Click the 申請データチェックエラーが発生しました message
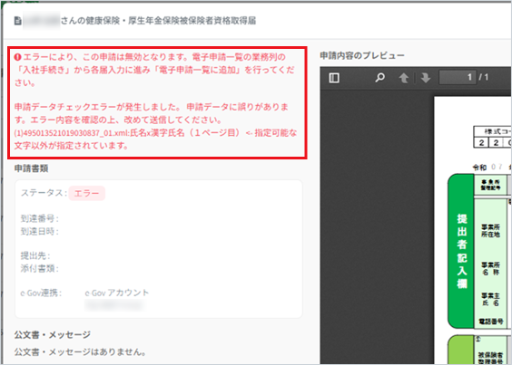512x365 pixels. [x=97, y=107]
